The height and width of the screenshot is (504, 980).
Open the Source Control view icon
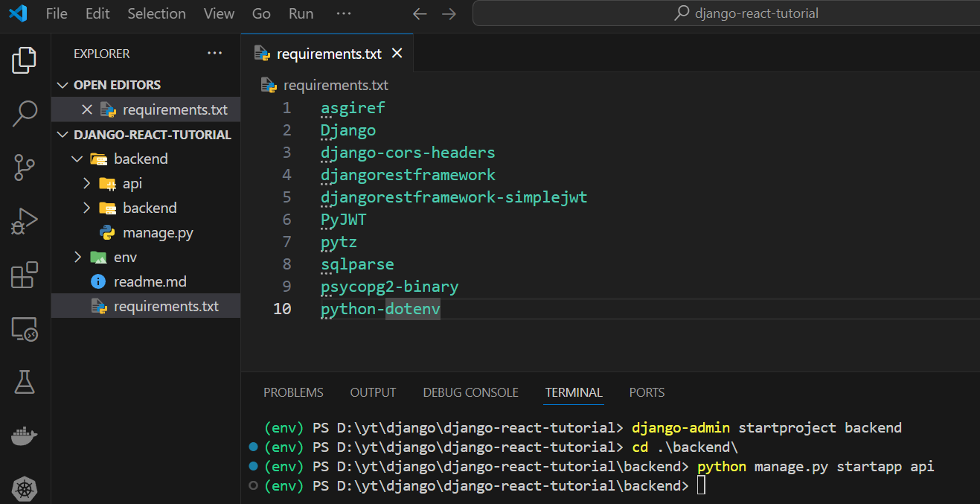click(25, 168)
